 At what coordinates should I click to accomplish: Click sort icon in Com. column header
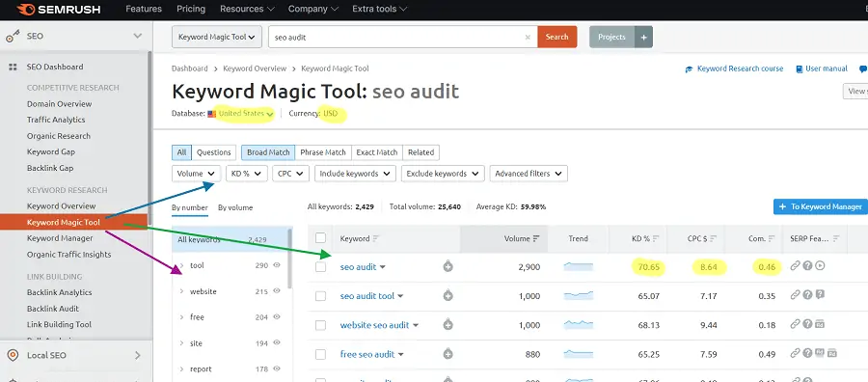click(773, 238)
